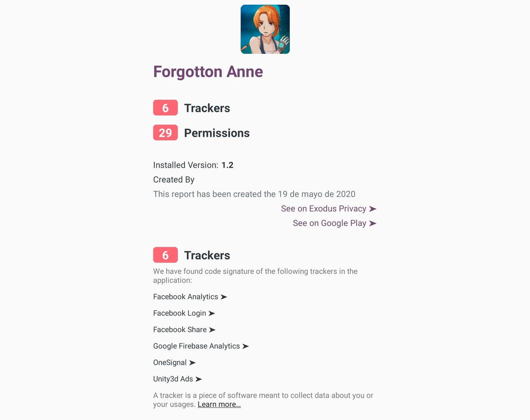Open Google Firebase Analytics tracker details
The height and width of the screenshot is (420, 530).
196,346
